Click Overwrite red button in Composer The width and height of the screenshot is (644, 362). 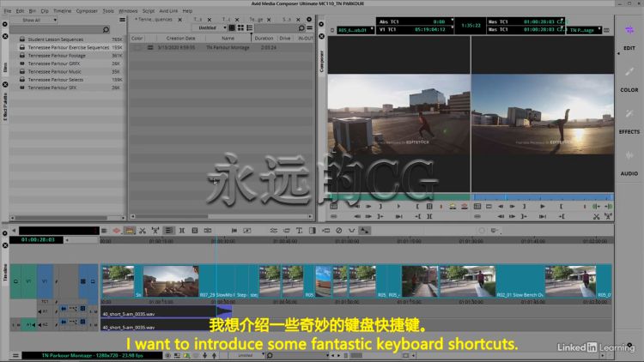click(x=464, y=207)
